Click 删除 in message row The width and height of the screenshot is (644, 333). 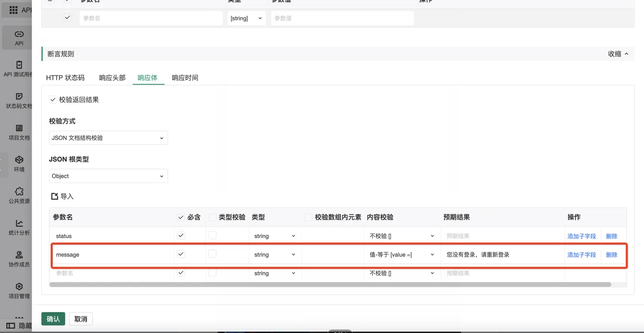click(611, 254)
